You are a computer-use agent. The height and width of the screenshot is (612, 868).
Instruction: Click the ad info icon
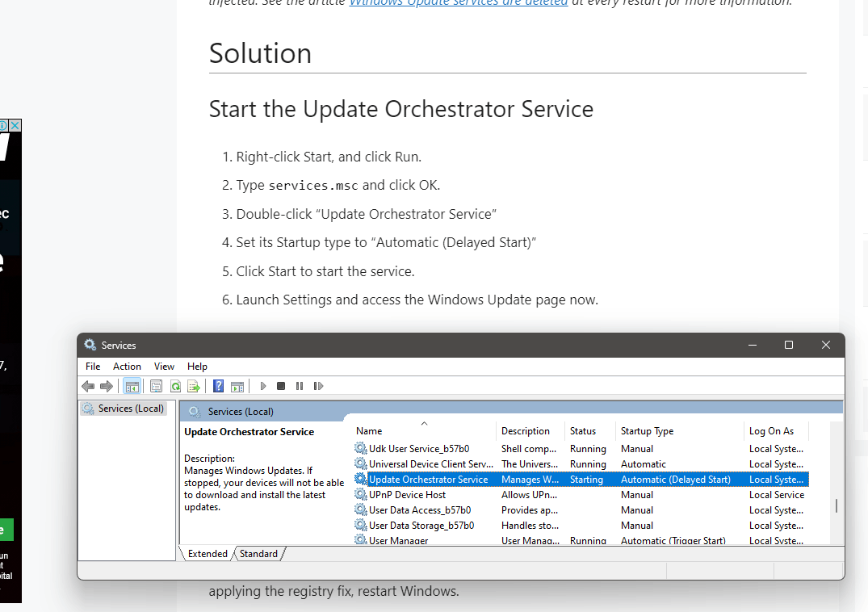tap(3, 126)
